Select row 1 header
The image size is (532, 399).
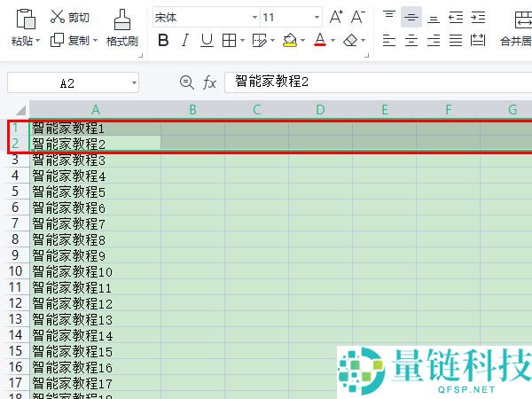tap(15, 128)
